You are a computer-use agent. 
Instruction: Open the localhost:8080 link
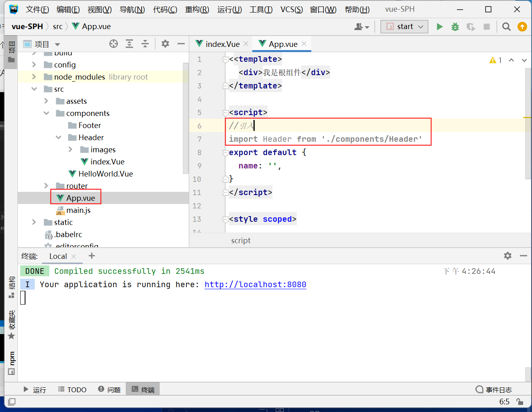[x=255, y=284]
